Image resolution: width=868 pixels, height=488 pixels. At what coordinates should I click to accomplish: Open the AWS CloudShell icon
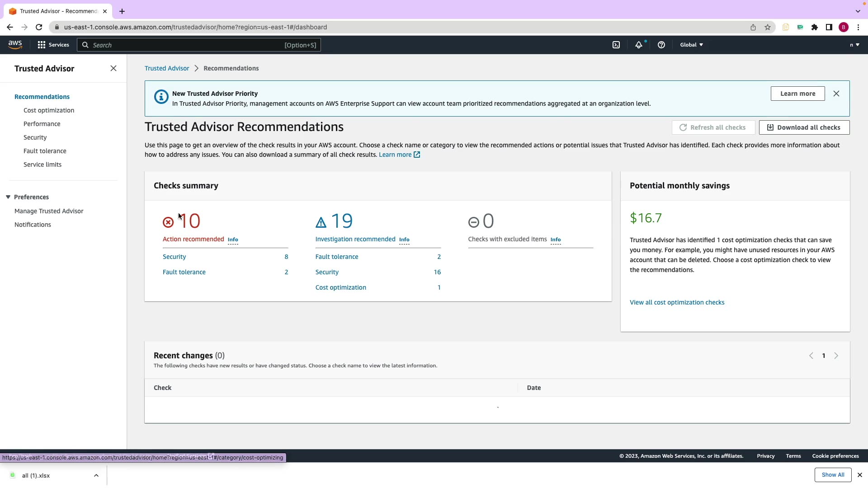pyautogui.click(x=616, y=45)
